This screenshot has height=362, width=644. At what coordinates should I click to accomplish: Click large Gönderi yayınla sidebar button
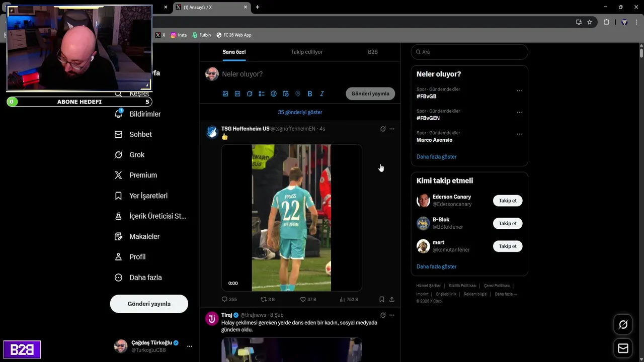coord(149,304)
